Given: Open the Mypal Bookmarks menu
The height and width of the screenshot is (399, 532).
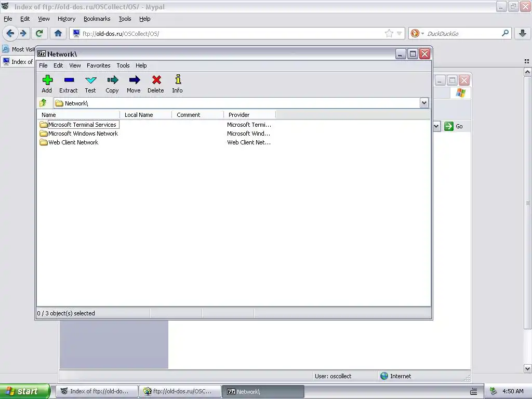Looking at the screenshot, I should [x=97, y=19].
